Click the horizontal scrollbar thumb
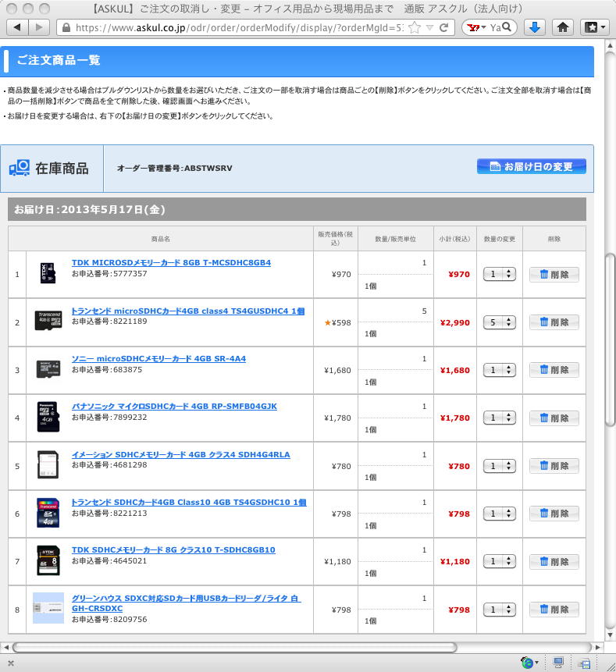 234,647
